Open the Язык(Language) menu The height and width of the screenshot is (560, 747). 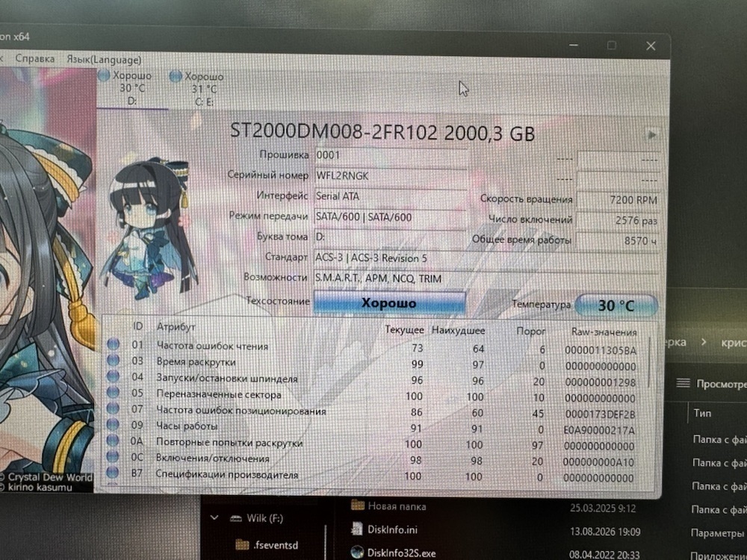tap(104, 60)
